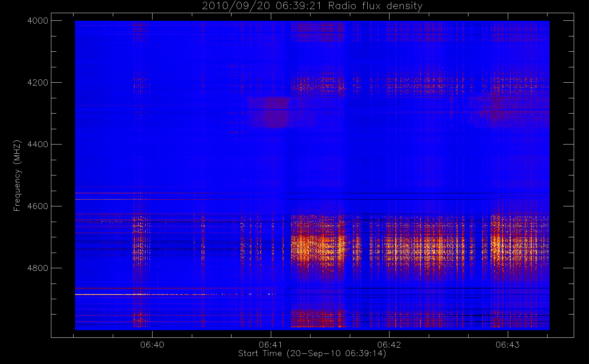Select the 4200 frequency axis label
The height and width of the screenshot is (364, 589).
pos(38,83)
